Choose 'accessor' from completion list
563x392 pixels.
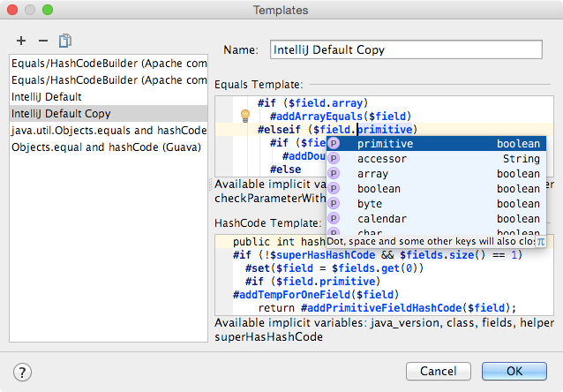(x=436, y=158)
